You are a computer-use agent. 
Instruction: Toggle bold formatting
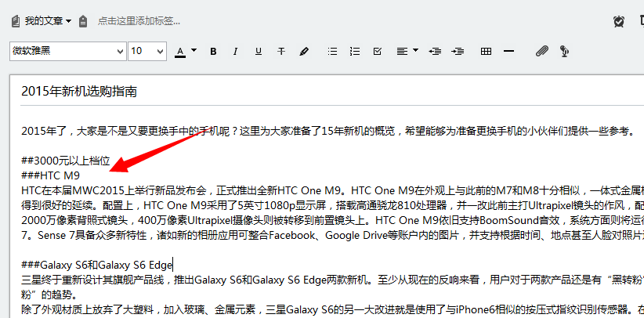point(213,52)
